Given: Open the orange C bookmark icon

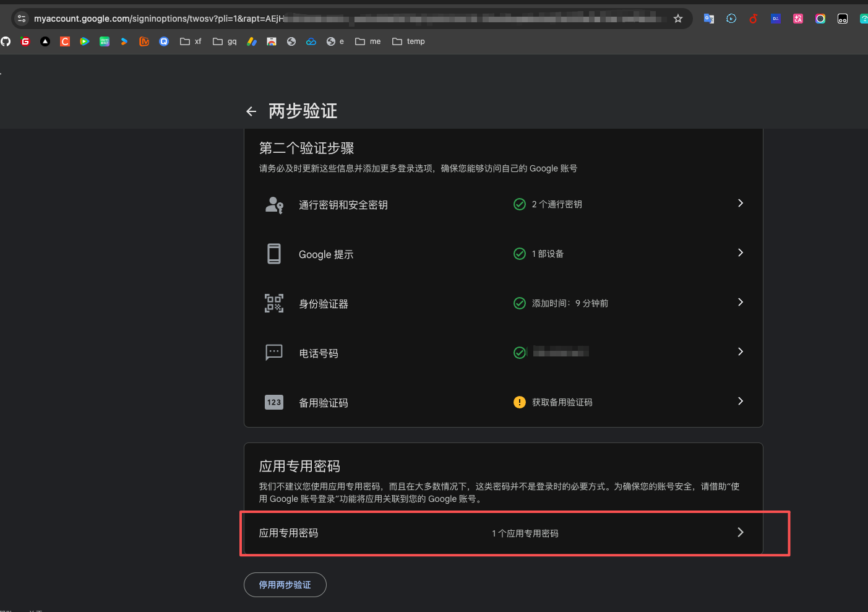Looking at the screenshot, I should click(x=65, y=41).
